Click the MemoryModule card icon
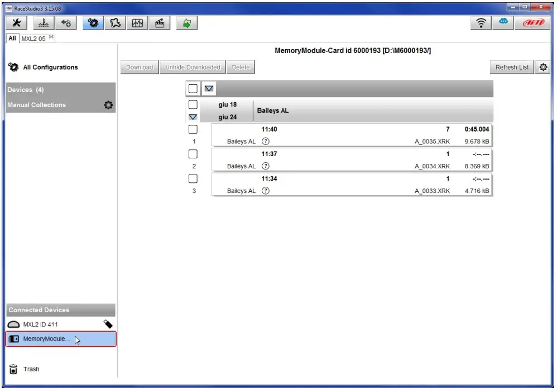 tap(14, 339)
